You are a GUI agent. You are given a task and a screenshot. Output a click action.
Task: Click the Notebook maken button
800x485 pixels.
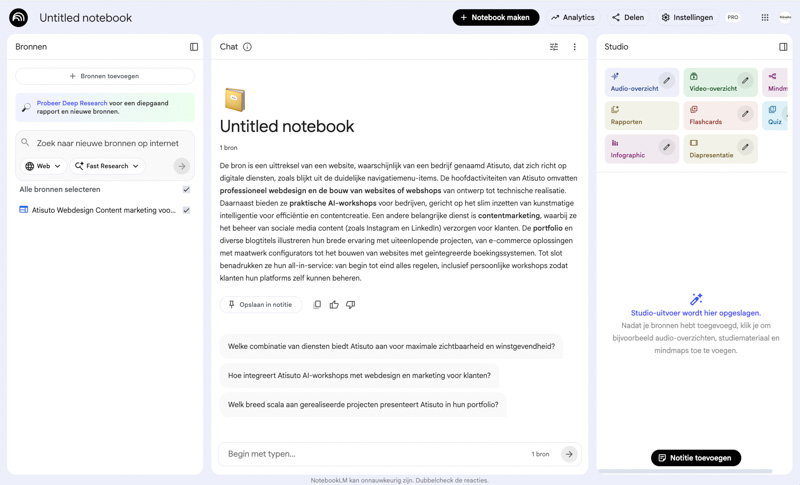coord(495,17)
